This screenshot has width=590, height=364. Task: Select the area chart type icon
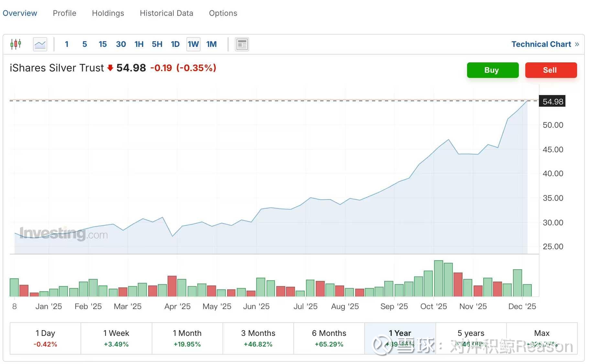point(40,44)
